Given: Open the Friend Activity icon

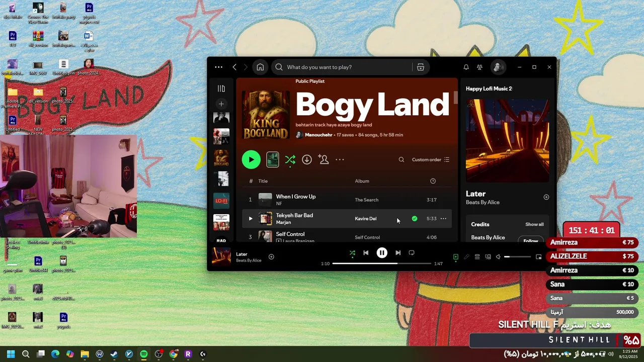Looking at the screenshot, I should [x=479, y=67].
